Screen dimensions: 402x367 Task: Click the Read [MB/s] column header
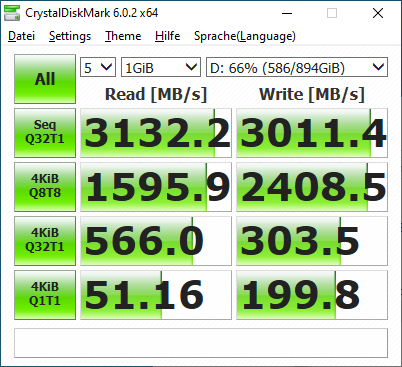(x=156, y=94)
